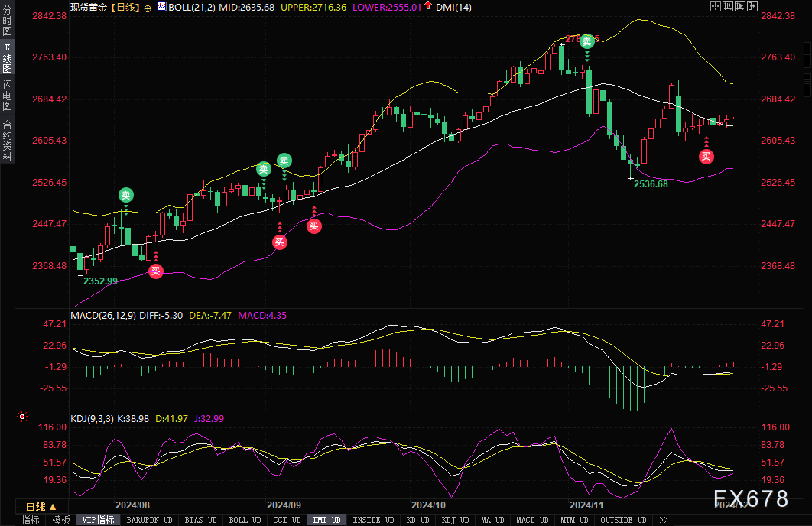Open 合约资料 in sidebar
Viewport: 812px width, 526px height.
tap(7, 141)
